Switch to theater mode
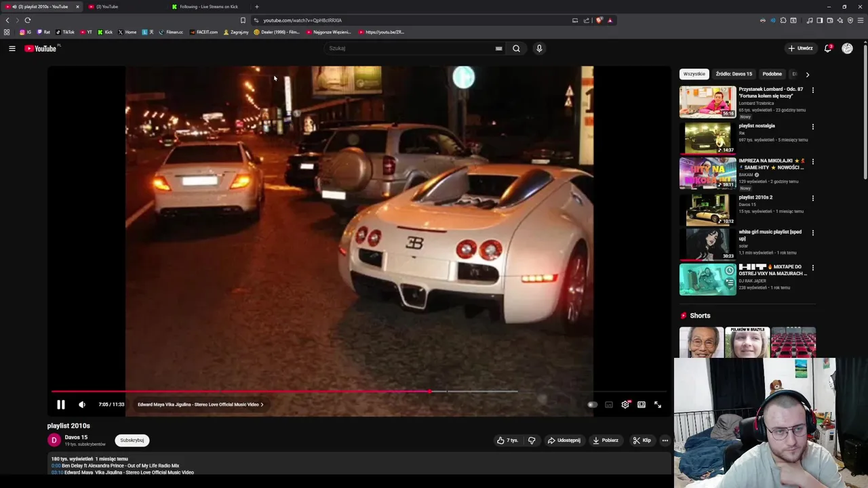Image resolution: width=868 pixels, height=488 pixels. coord(642,405)
